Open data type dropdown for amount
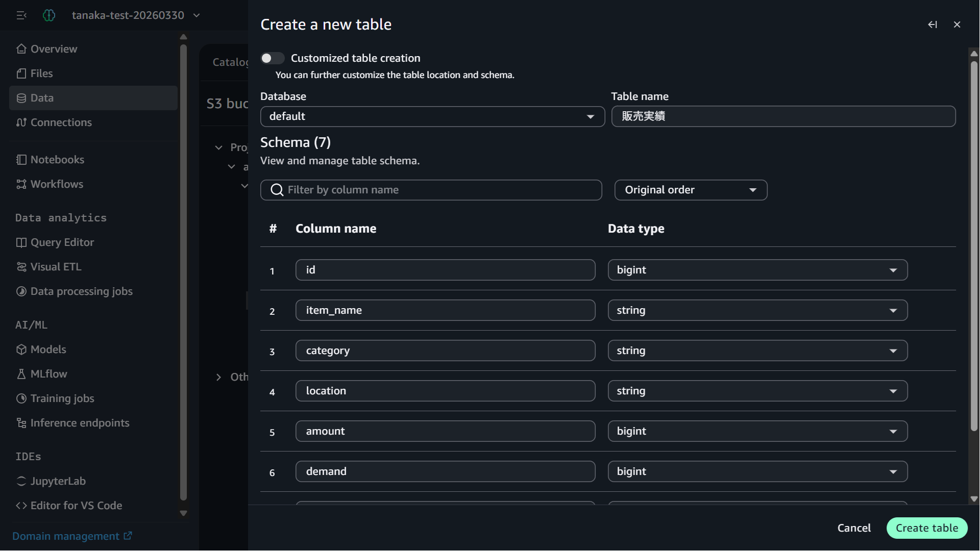The width and height of the screenshot is (980, 551). coord(757,431)
